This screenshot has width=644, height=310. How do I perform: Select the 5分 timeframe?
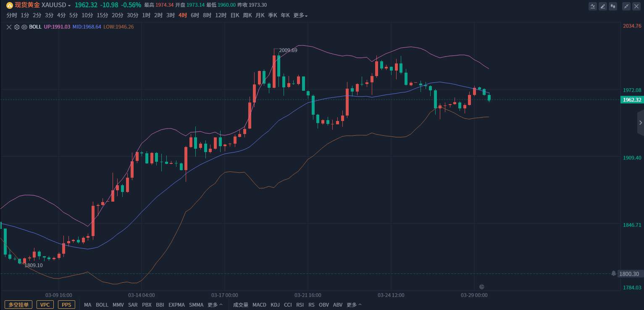74,16
